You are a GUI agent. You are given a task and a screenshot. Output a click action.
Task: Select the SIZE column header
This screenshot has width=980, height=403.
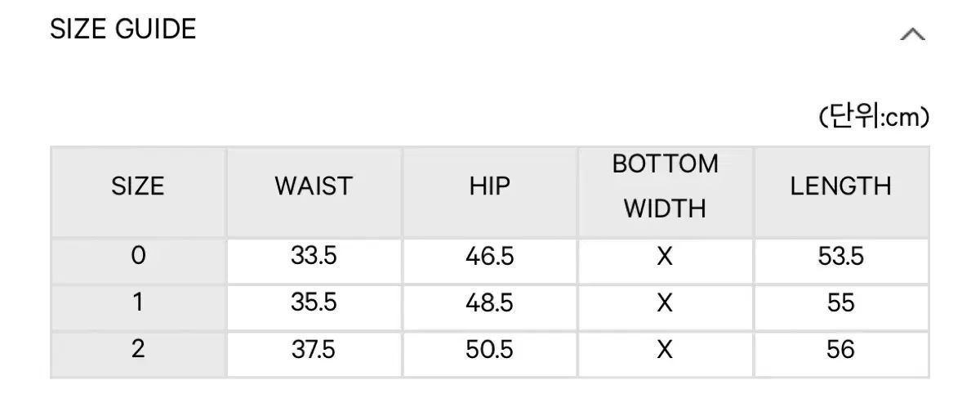138,186
